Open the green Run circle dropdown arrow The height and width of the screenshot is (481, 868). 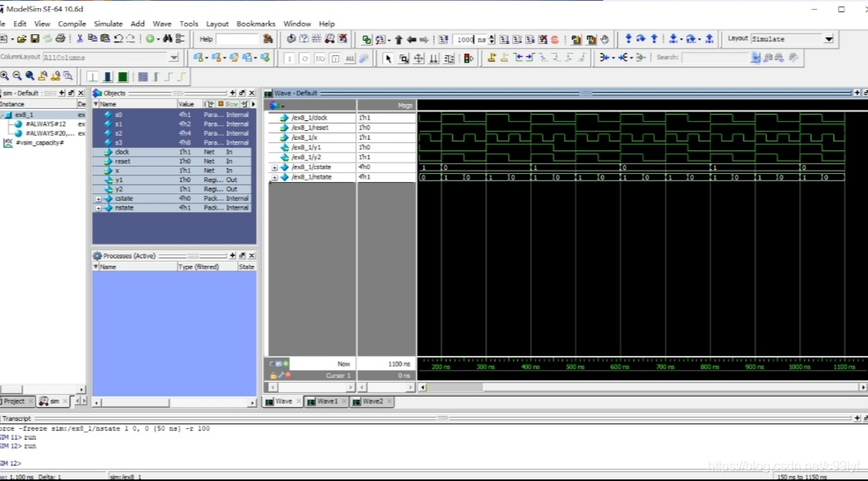(158, 39)
